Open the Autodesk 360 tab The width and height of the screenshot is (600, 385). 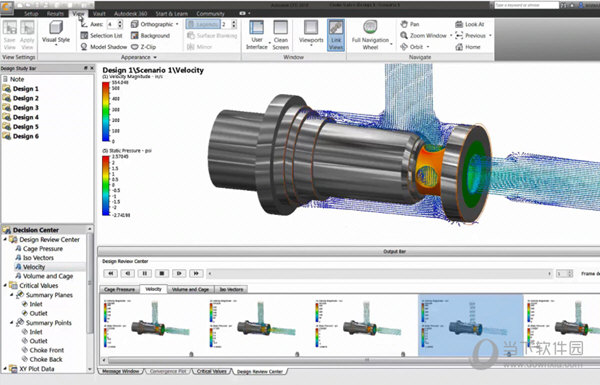(130, 13)
